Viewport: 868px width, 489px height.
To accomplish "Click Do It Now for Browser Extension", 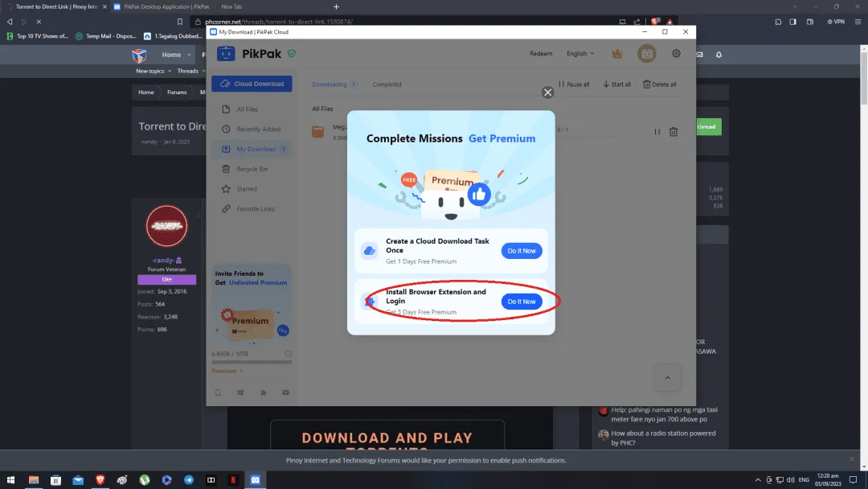I will tap(522, 302).
